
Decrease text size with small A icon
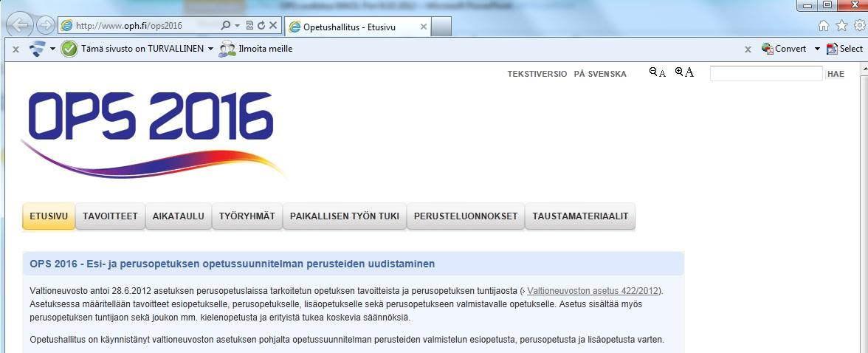[x=657, y=72]
